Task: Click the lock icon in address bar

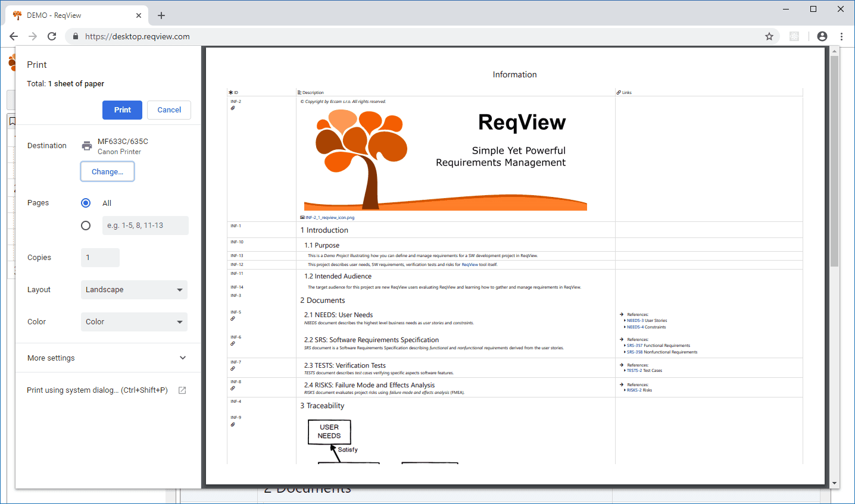Action: tap(76, 36)
